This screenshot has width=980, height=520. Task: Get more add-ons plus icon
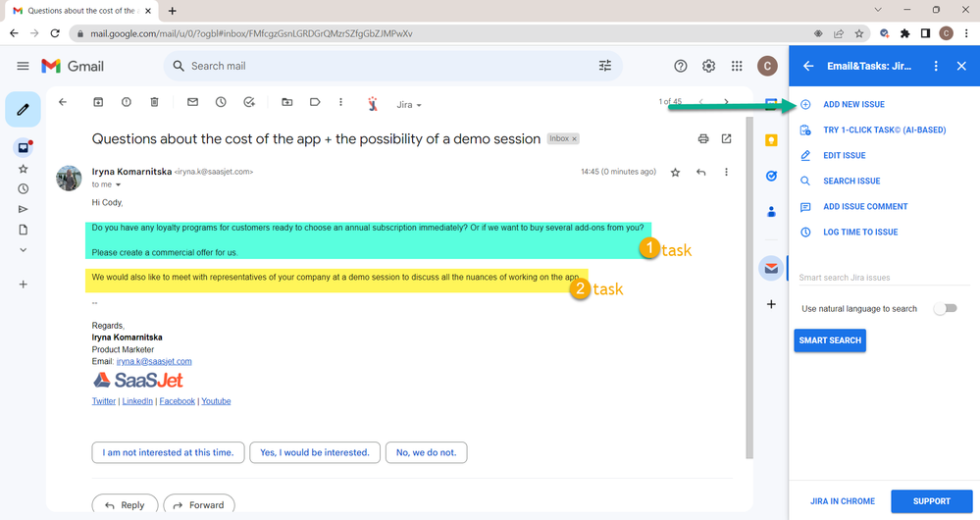coord(771,304)
